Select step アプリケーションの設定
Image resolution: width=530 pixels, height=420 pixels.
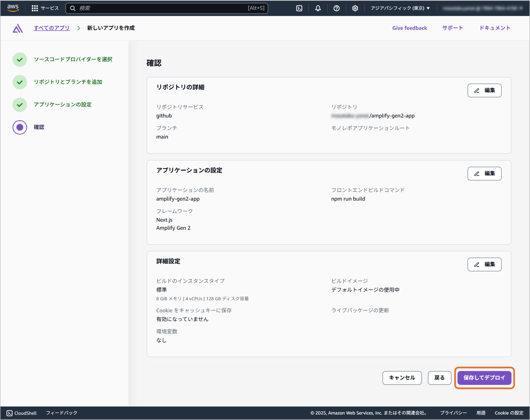click(x=63, y=105)
